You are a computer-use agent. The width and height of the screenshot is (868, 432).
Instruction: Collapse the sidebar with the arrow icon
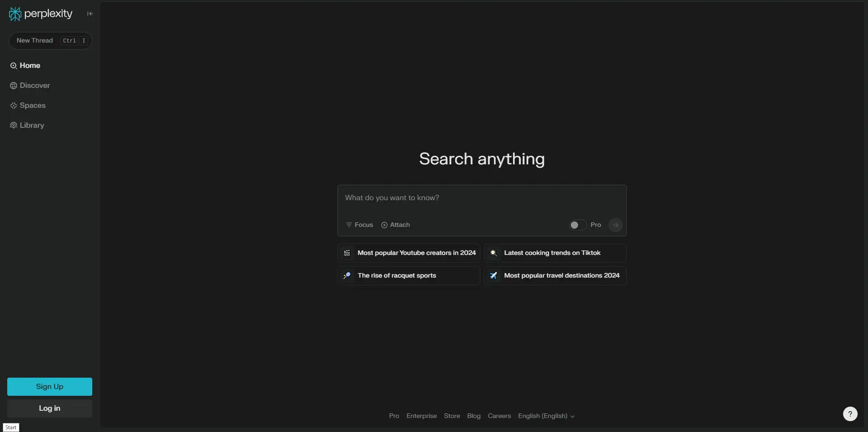(90, 14)
